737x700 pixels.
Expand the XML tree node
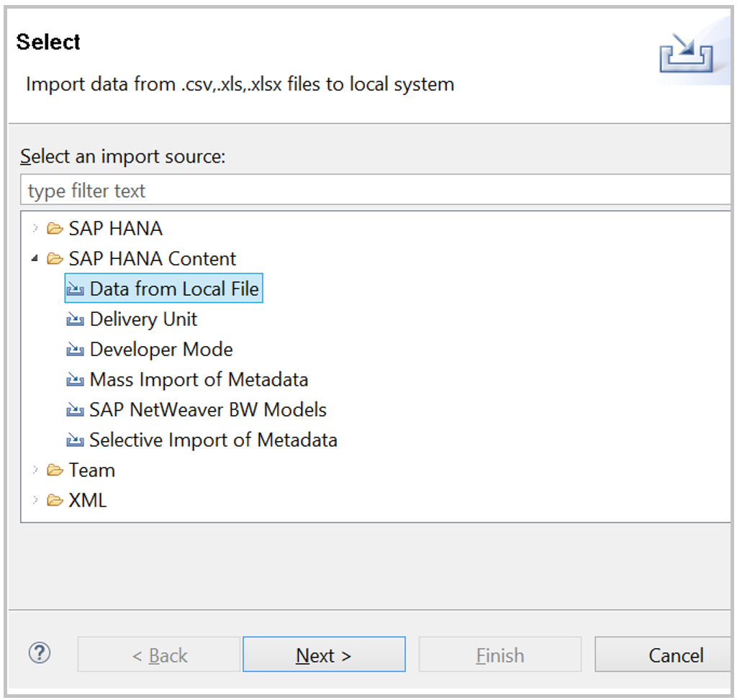(35, 500)
